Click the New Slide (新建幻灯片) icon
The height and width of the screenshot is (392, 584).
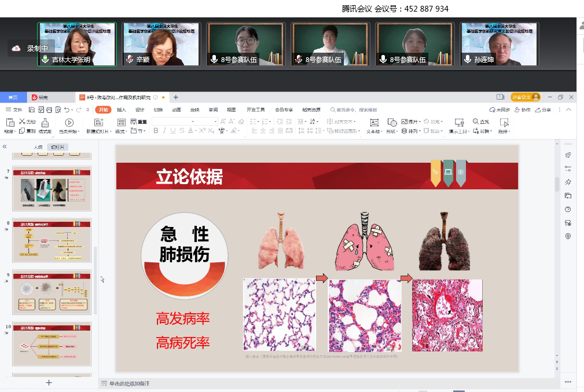tap(98, 123)
